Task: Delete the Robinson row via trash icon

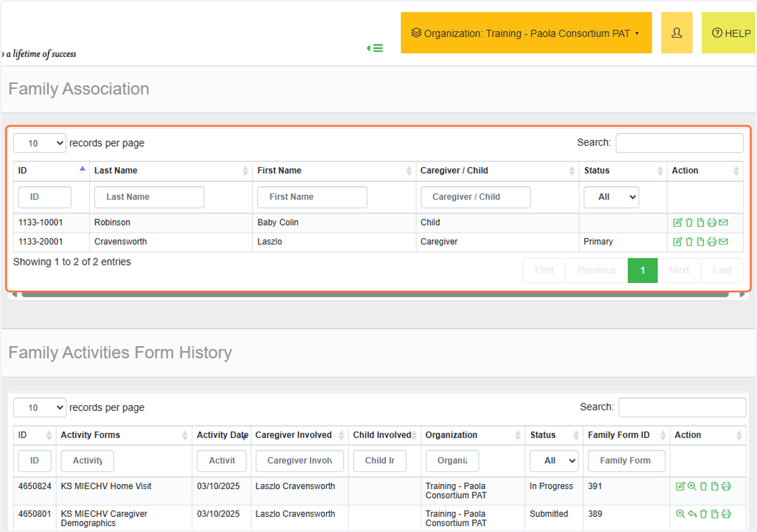Action: coord(690,223)
